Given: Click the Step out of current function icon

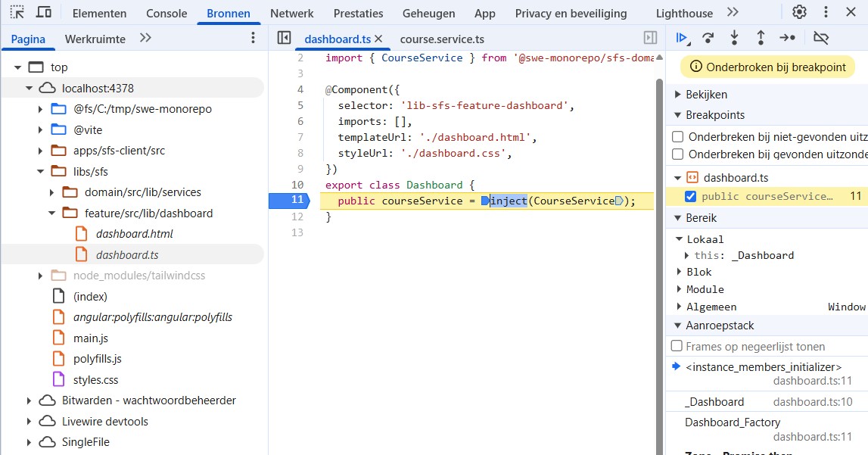Looking at the screenshot, I should pyautogui.click(x=759, y=36).
